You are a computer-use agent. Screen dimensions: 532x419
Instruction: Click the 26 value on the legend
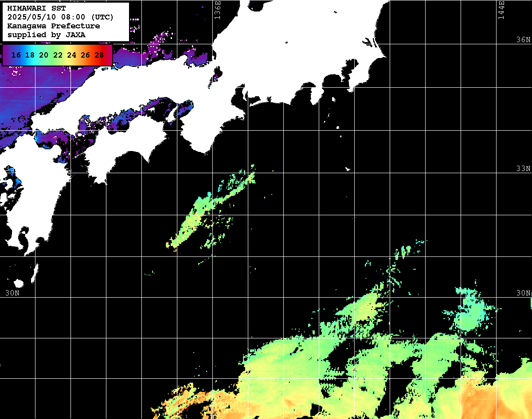[x=85, y=55]
